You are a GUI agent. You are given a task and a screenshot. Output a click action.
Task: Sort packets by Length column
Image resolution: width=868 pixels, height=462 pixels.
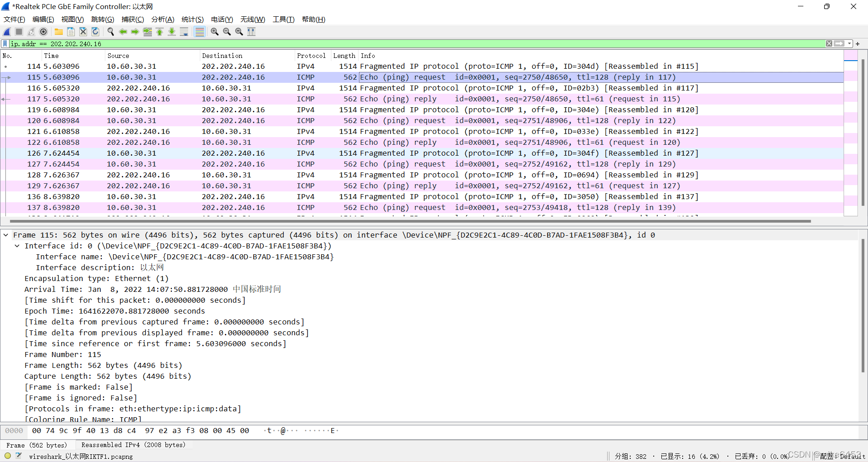coord(344,56)
